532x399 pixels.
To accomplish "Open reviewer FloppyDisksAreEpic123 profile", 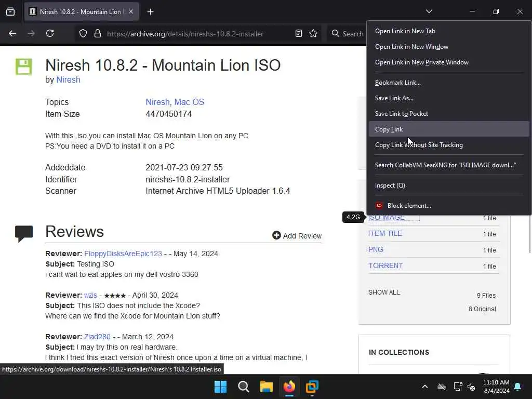I will pyautogui.click(x=123, y=254).
